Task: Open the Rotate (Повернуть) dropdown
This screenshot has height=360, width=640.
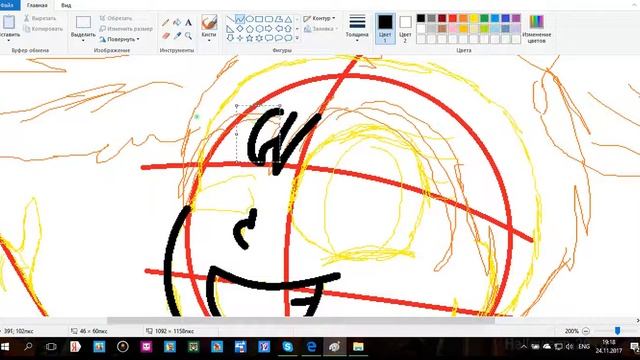Action: click(x=120, y=39)
